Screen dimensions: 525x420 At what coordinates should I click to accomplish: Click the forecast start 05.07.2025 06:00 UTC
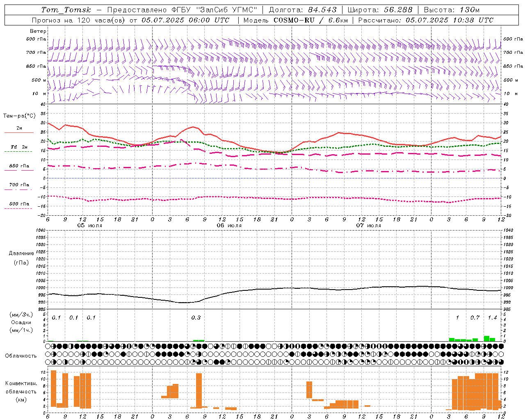[x=185, y=20]
